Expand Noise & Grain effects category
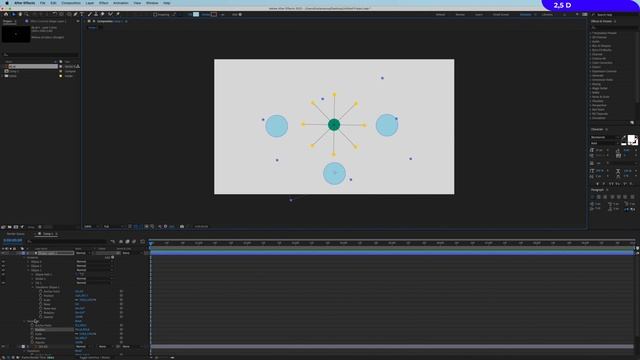640x360 pixels. 591,97
